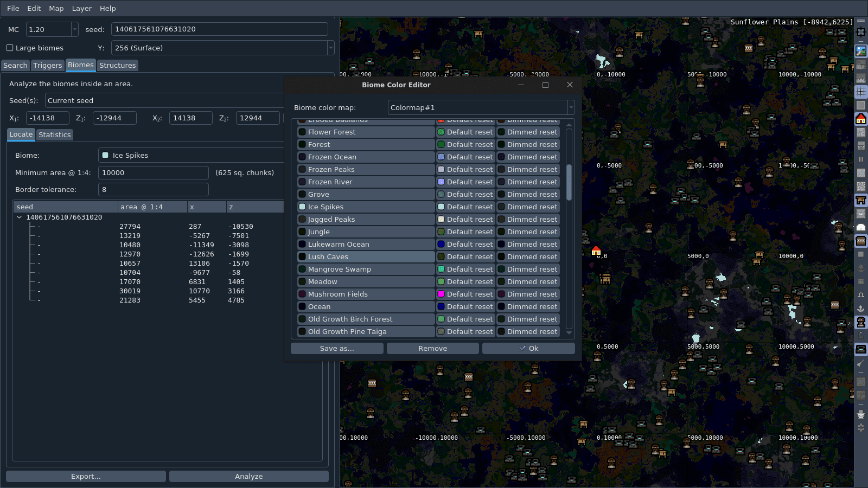Open the Layer menu
Image resolution: width=868 pixels, height=488 pixels.
click(82, 8)
